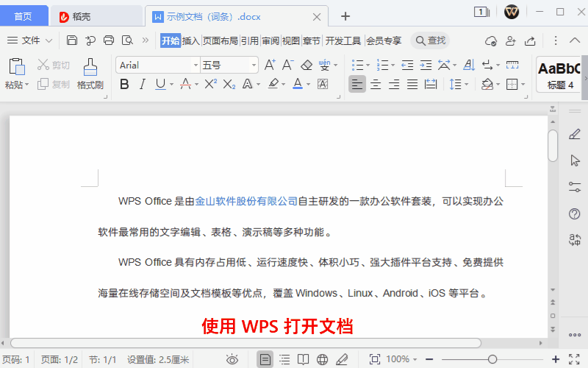The height and width of the screenshot is (368, 588).
Task: Apply superscript X² formatting
Action: (x=211, y=84)
